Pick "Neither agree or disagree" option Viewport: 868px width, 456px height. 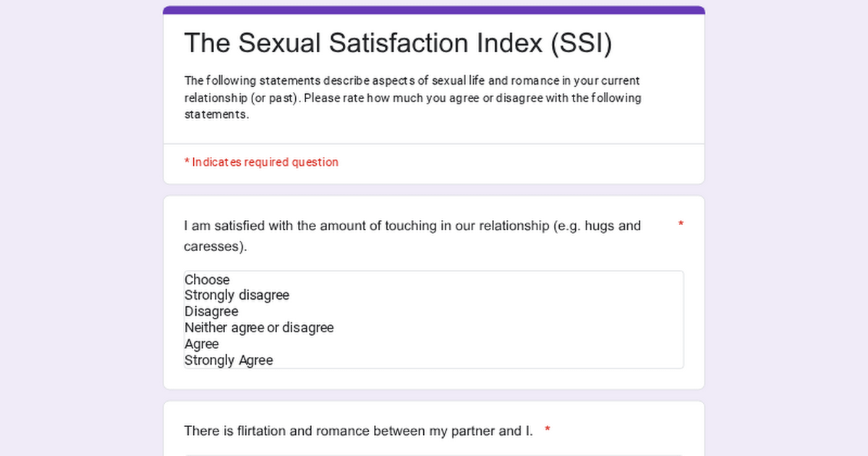[259, 328]
